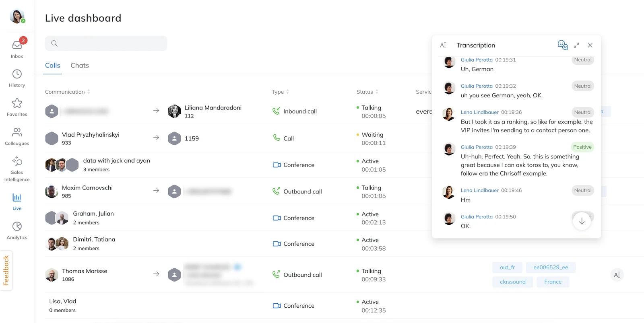
Task: Open Analytics in the sidebar
Action: (x=17, y=226)
